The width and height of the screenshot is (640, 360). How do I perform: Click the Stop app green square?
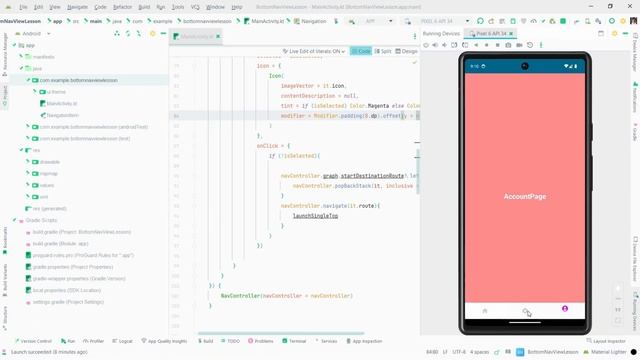[563, 21]
